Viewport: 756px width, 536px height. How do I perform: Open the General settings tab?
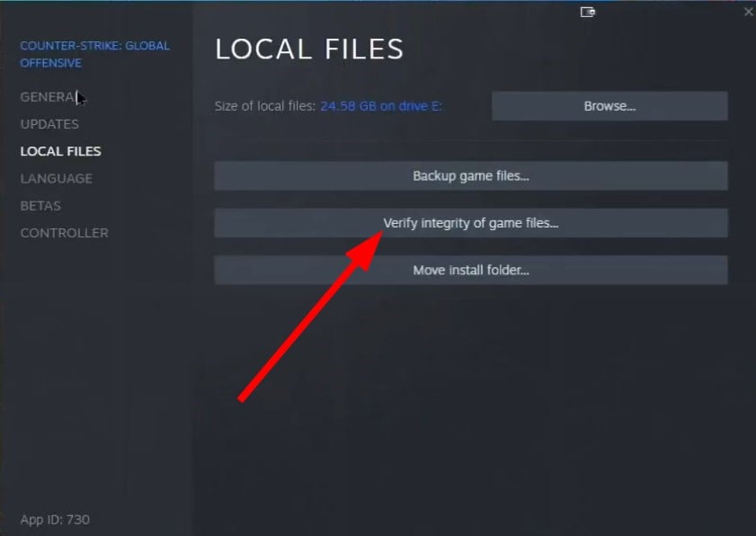click(x=49, y=97)
